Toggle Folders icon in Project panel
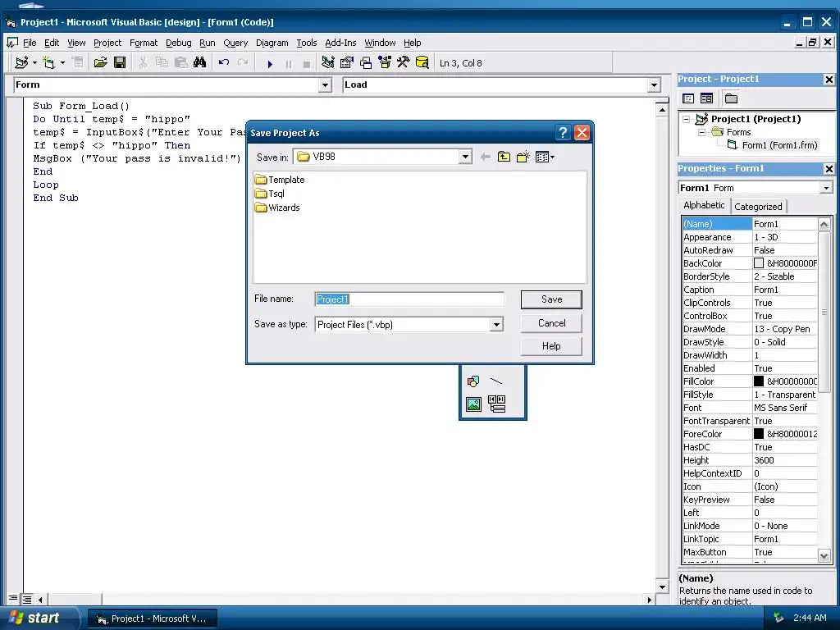Viewport: 840px width, 630px height. 731,98
